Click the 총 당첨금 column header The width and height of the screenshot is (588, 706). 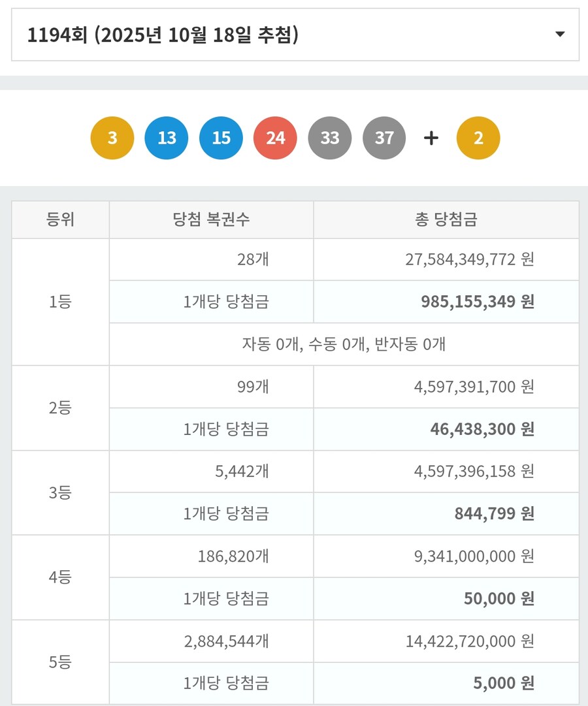[x=446, y=220]
